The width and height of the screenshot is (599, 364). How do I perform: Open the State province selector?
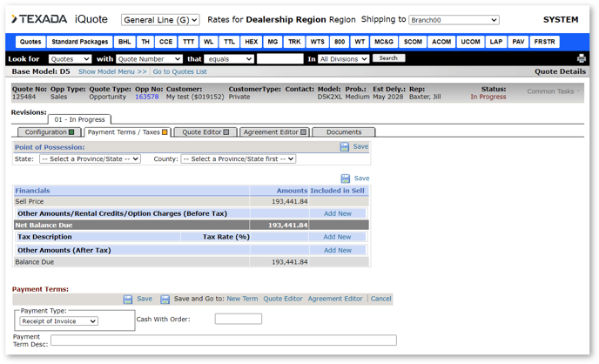90,159
